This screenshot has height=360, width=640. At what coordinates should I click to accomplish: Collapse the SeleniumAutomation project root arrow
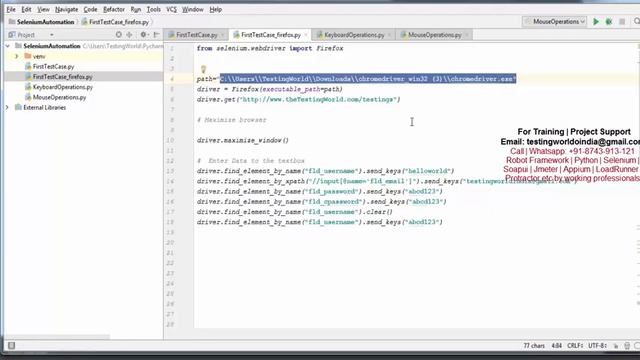coord(7,46)
